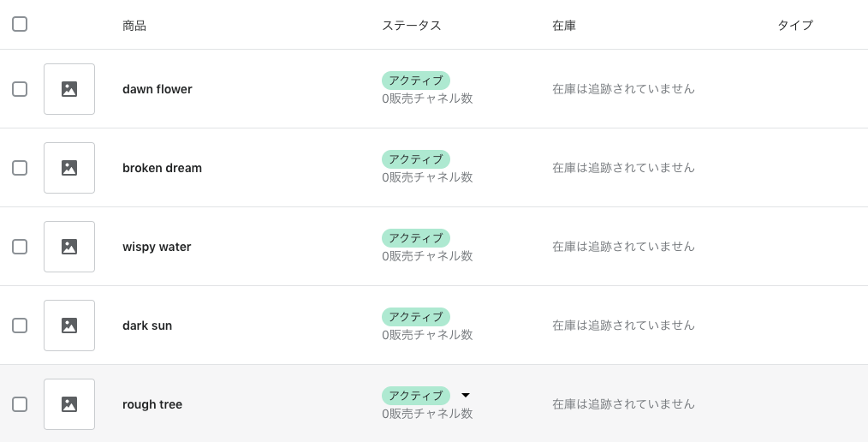
Task: Click the dawn flower image placeholder icon
Action: click(69, 89)
